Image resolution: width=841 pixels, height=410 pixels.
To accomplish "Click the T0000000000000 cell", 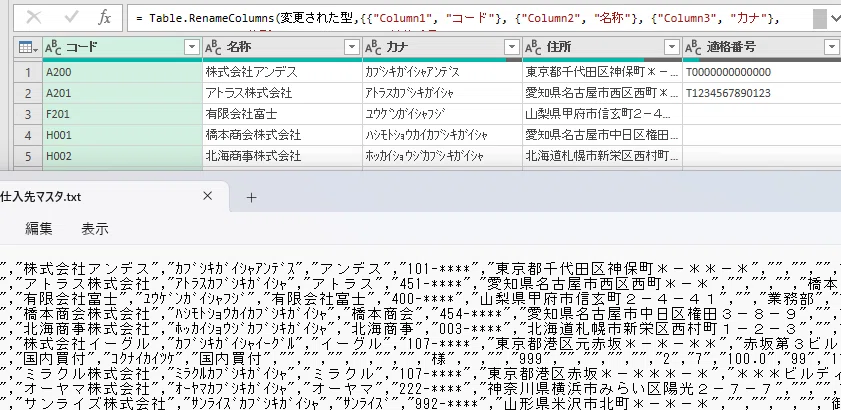I will pyautogui.click(x=762, y=72).
